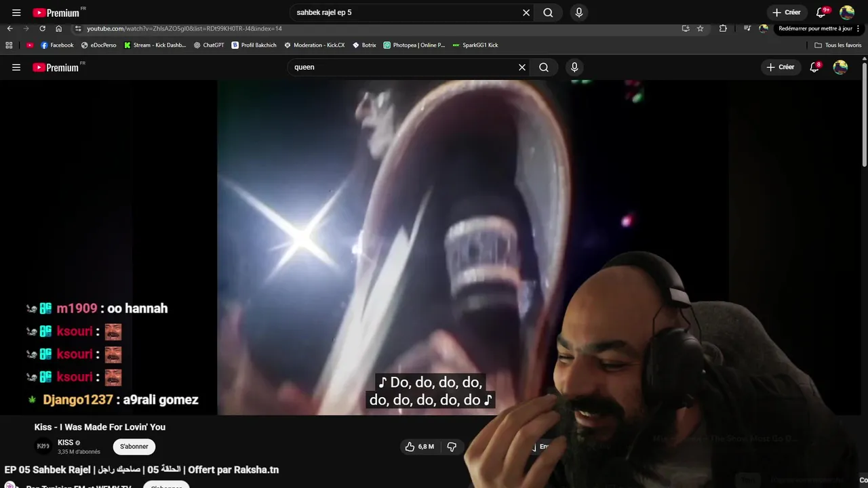Clear the 'sahbek rajel ep 5' search text
The image size is (868, 488).
click(526, 12)
